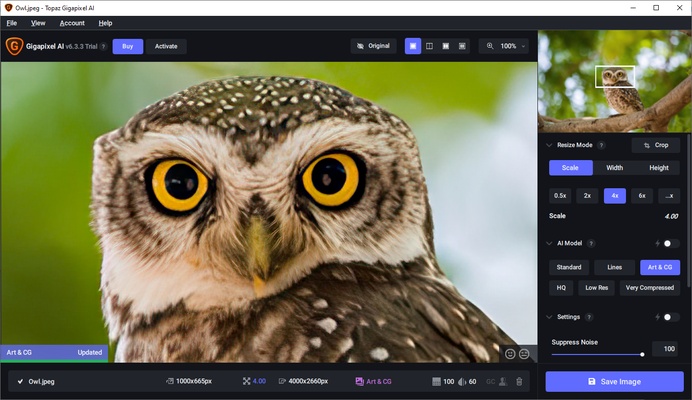
Task: Click the trash icon for Owl.jpeg
Action: click(519, 381)
